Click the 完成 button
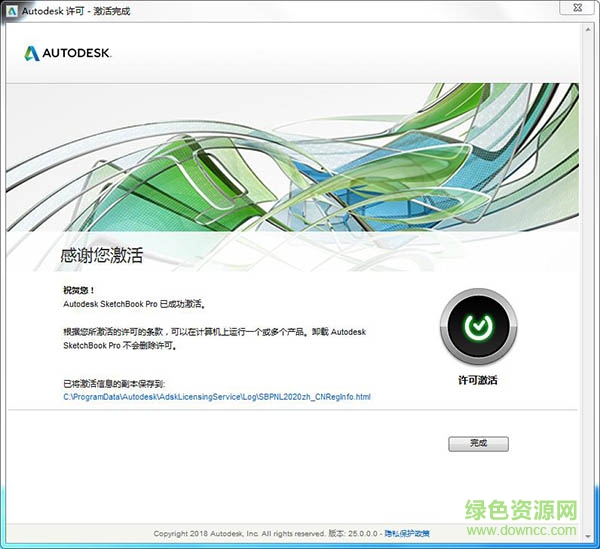The width and height of the screenshot is (600, 549). click(x=478, y=443)
